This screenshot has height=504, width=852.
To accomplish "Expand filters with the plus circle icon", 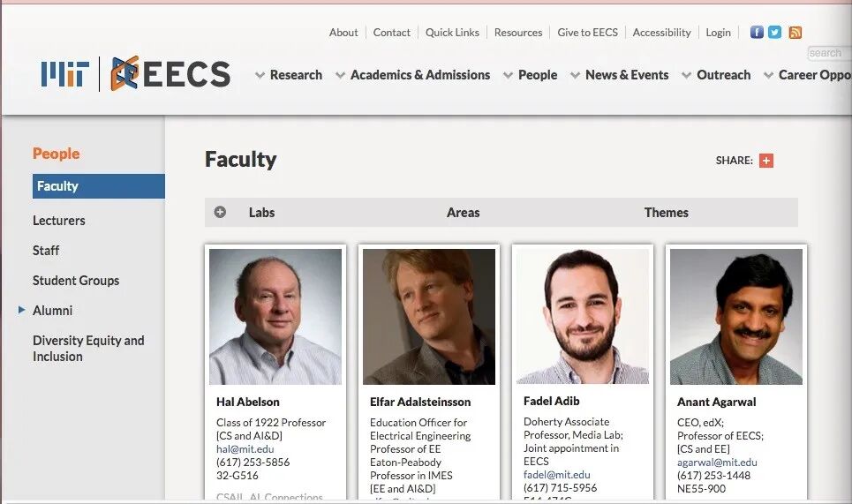I will pyautogui.click(x=220, y=212).
